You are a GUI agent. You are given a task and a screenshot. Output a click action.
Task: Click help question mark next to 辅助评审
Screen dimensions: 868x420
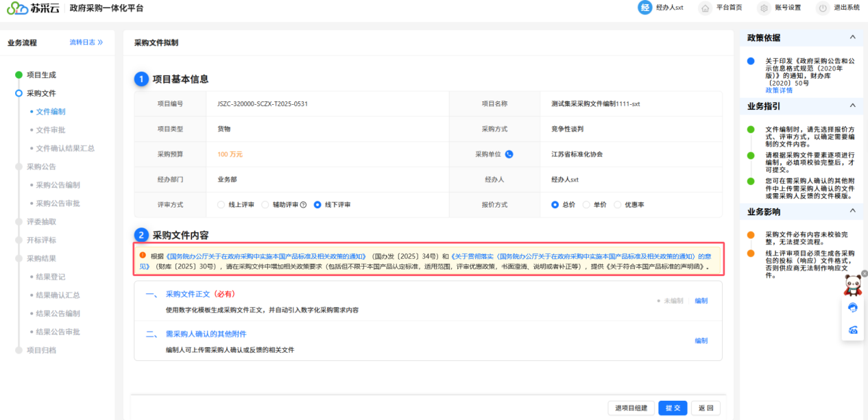303,205
